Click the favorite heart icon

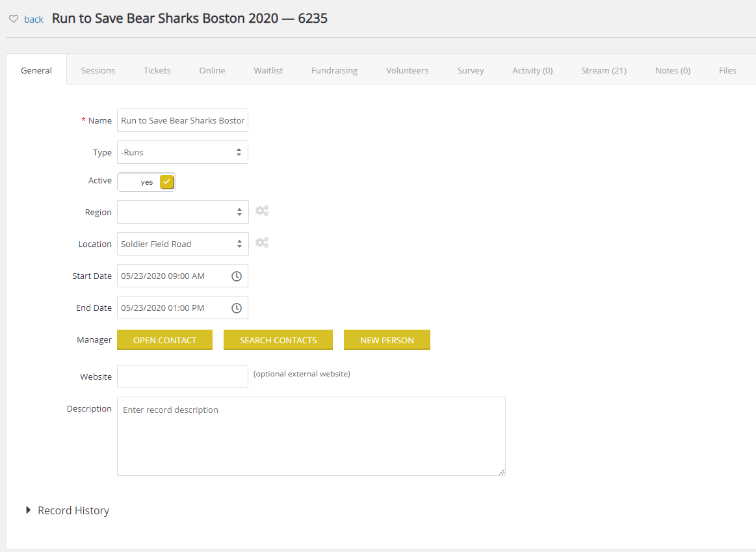(x=14, y=19)
